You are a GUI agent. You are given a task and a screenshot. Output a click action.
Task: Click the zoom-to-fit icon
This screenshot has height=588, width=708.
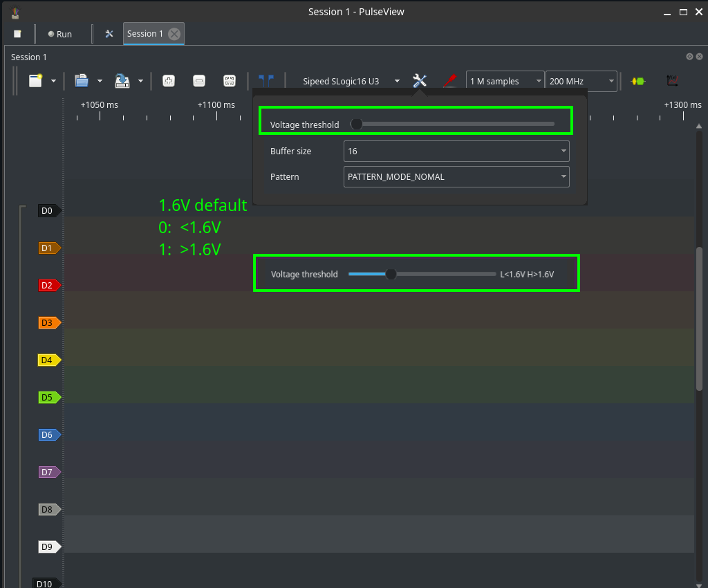click(x=230, y=81)
